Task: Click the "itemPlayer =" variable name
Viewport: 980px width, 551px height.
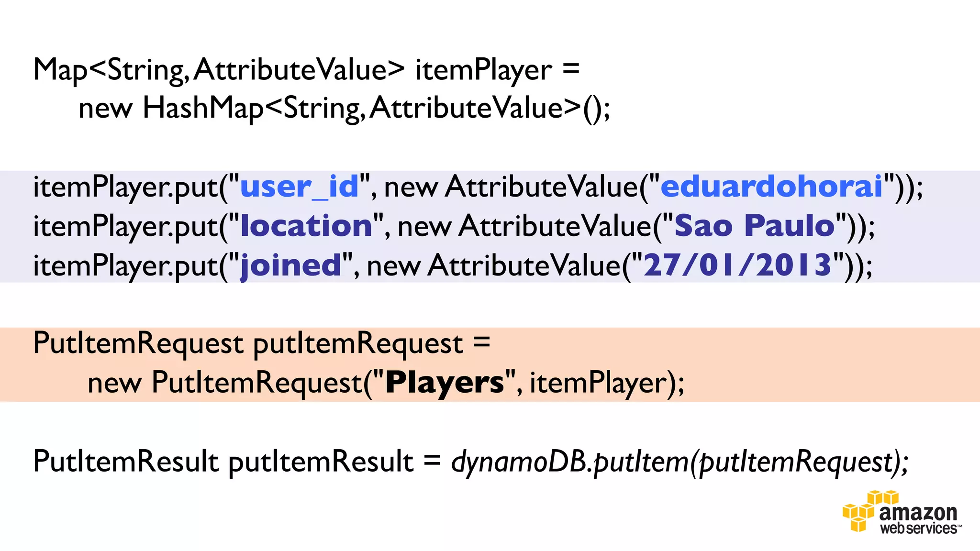Action: click(483, 70)
